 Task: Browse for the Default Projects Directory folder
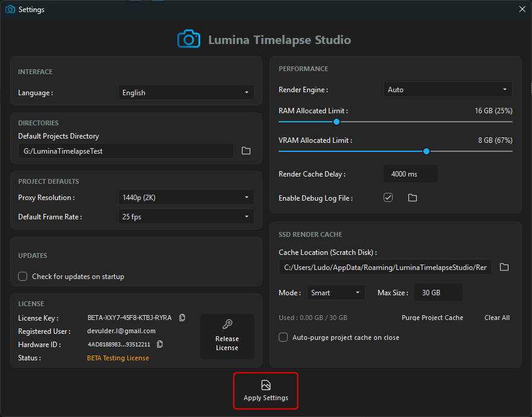pos(246,151)
